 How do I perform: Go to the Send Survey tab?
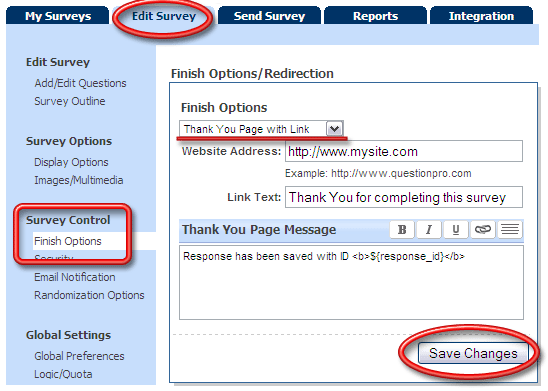click(269, 16)
